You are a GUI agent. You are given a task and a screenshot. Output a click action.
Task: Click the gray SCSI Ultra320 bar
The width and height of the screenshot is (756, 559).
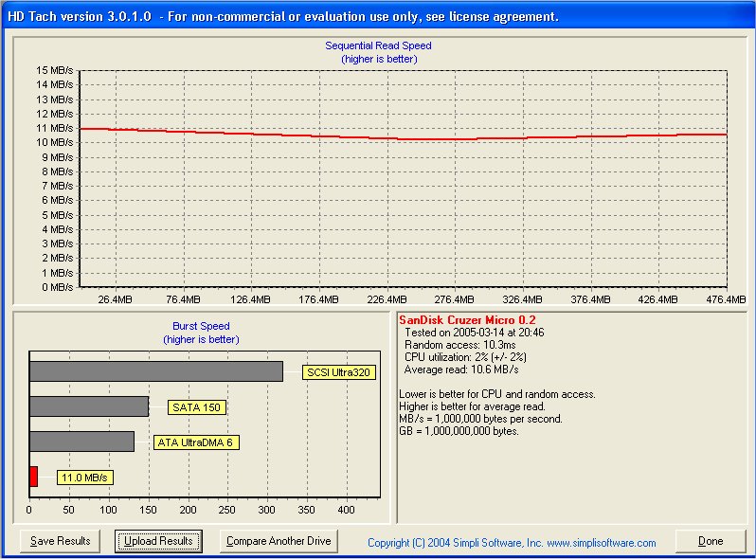click(x=156, y=371)
